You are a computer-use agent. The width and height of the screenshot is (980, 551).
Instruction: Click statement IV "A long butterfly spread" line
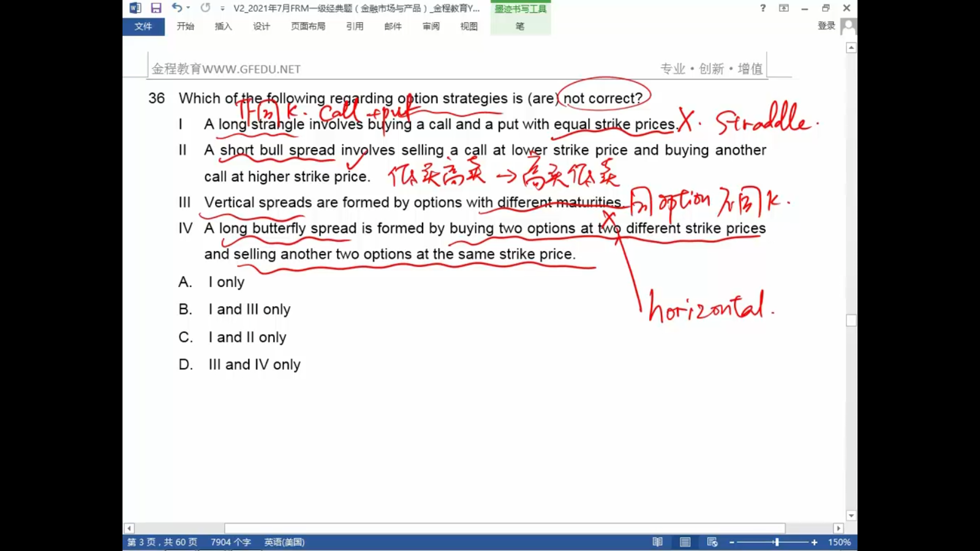point(485,228)
